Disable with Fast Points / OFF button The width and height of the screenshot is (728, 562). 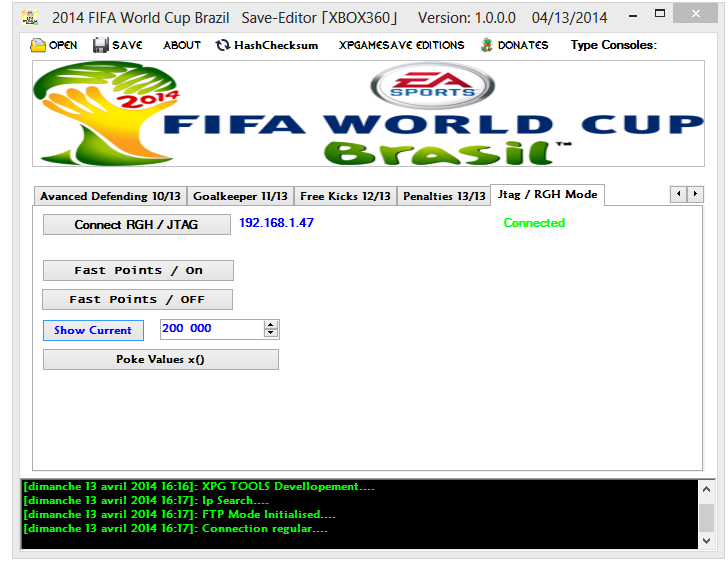[x=137, y=299]
